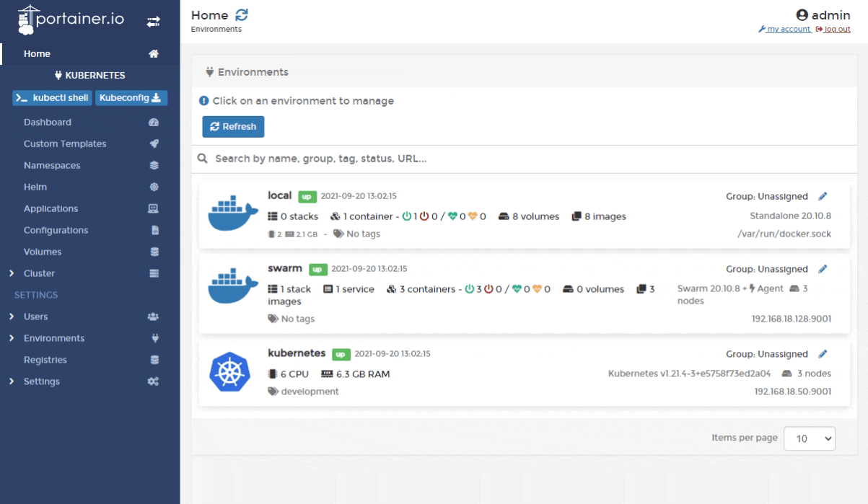868x504 pixels.
Task: Click the KUBERNETES sidebar header
Action: pyautogui.click(x=90, y=75)
